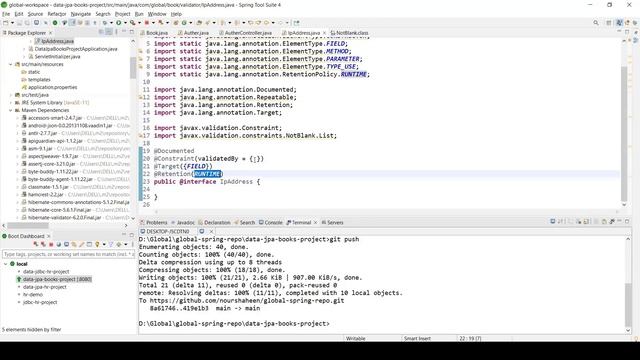Click the Search magnifier icon at top right
Screen dimensions: 640x360
coord(596,23)
